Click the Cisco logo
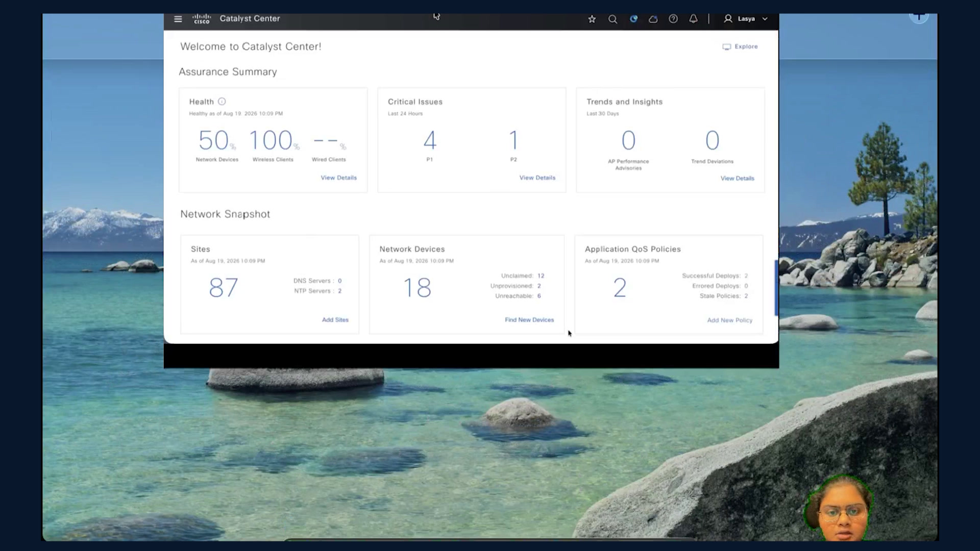Screen dimensions: 980x551 (x=201, y=19)
